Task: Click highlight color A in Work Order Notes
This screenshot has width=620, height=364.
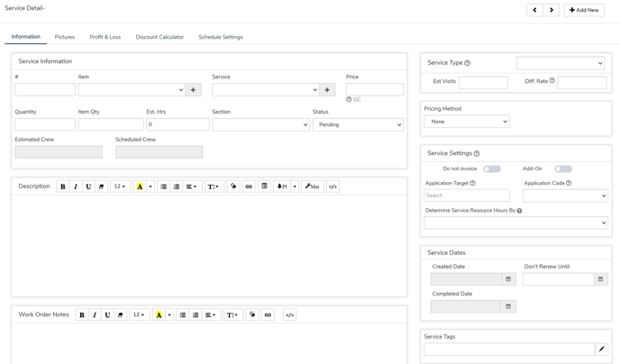Action: click(159, 315)
